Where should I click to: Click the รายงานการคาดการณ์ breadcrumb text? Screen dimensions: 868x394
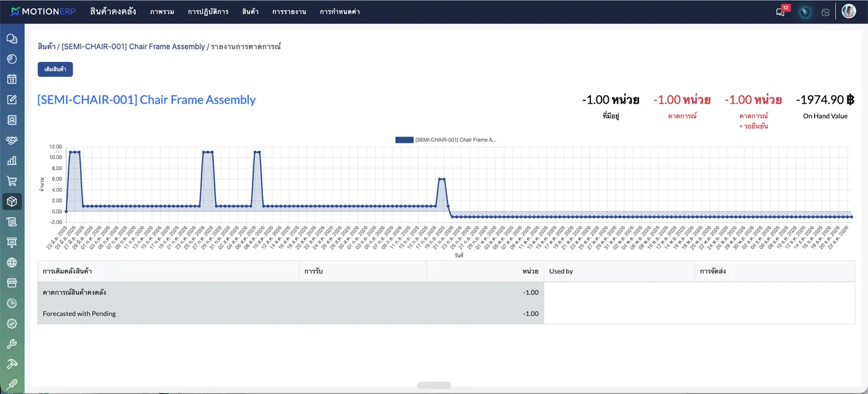246,47
